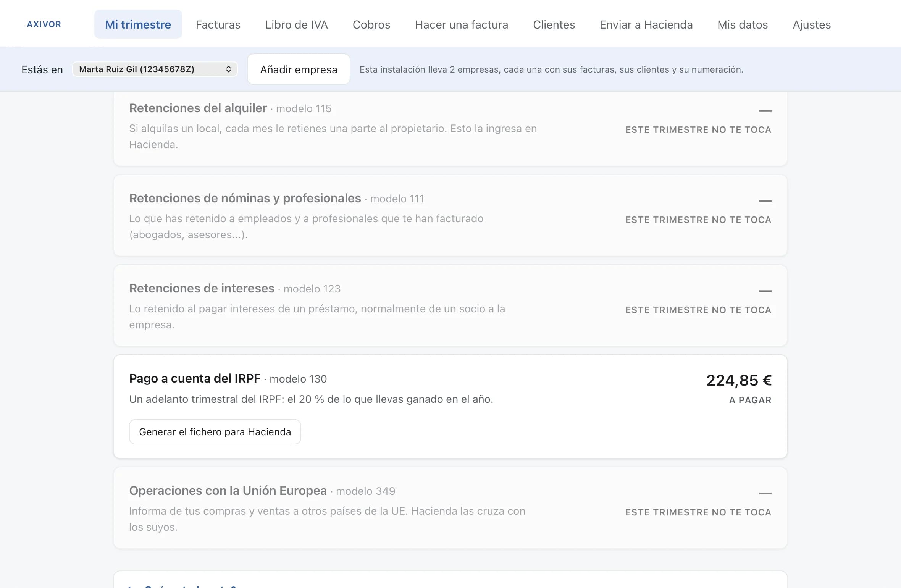Click 'ESTE TRIMESTRE NO TE TOCA' in the modelo 349 card
The height and width of the screenshot is (588, 901).
pyautogui.click(x=698, y=512)
